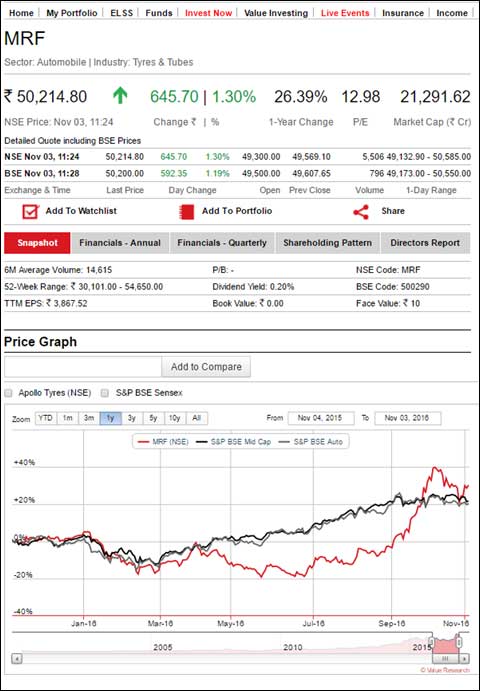Open the Directors Report tab

pos(425,243)
